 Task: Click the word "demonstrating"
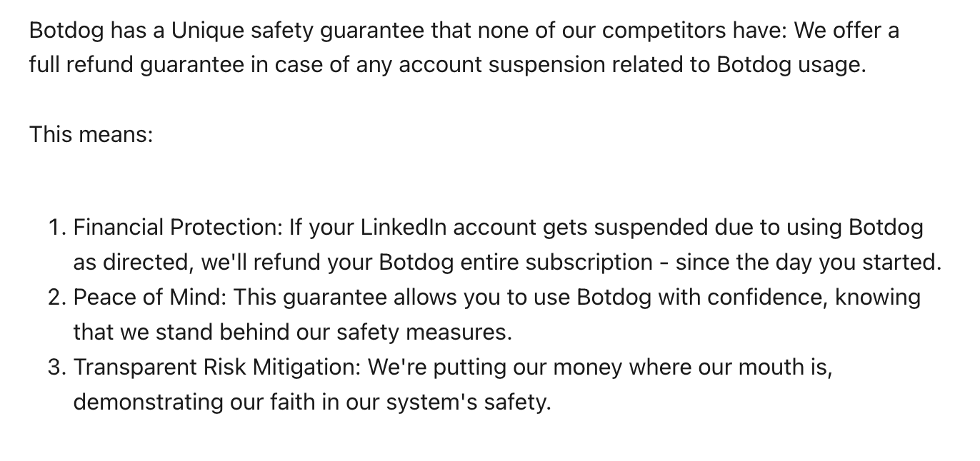149,402
